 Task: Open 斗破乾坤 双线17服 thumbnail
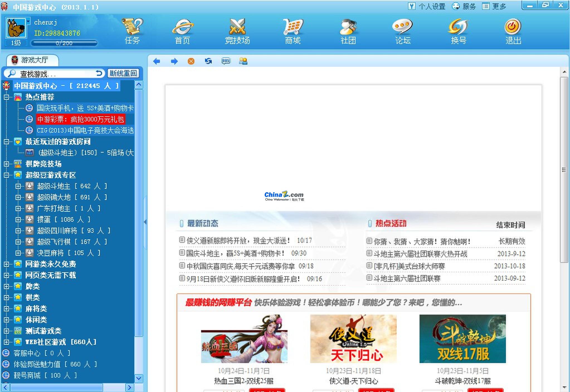pyautogui.click(x=462, y=339)
